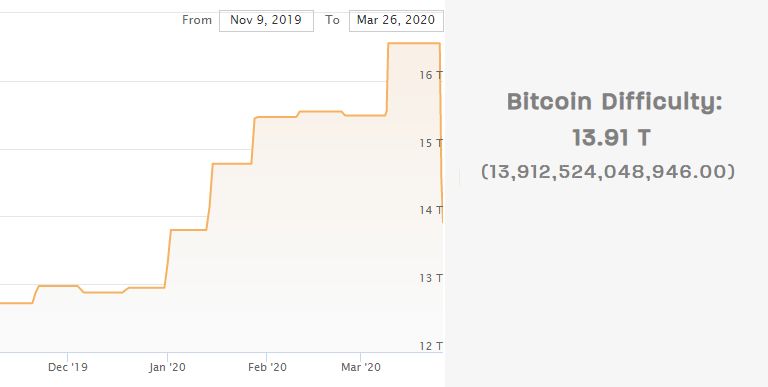Viewport: 768px width, 387px height.
Task: Click the To date field Mar 26, 2020
Action: click(x=396, y=21)
